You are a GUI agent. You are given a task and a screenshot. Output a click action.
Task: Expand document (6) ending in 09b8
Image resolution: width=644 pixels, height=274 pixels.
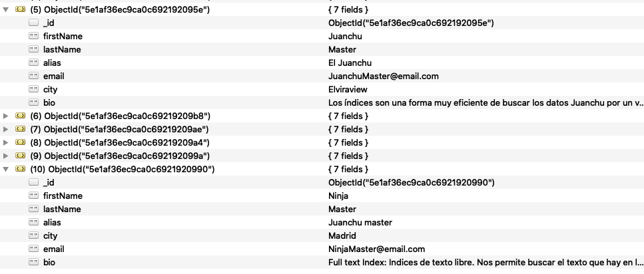6,116
